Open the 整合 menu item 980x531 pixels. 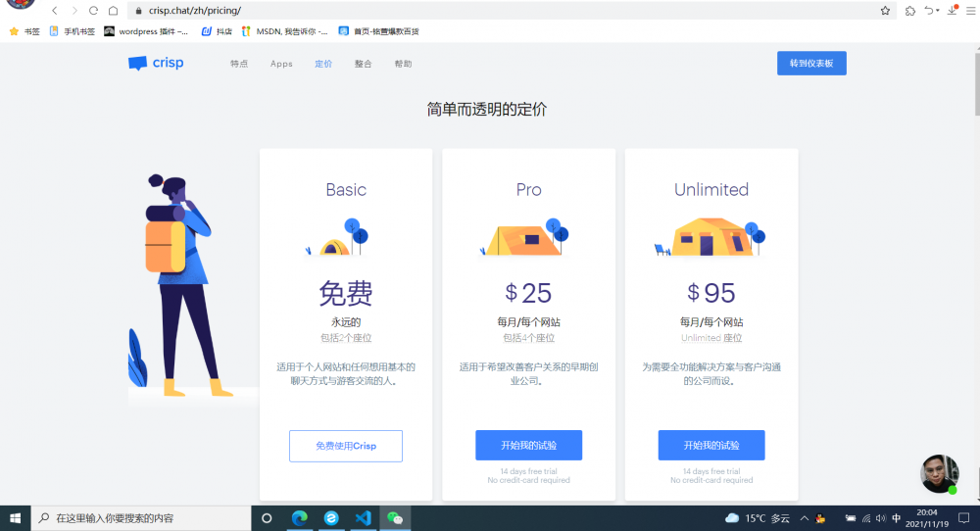[x=364, y=64]
